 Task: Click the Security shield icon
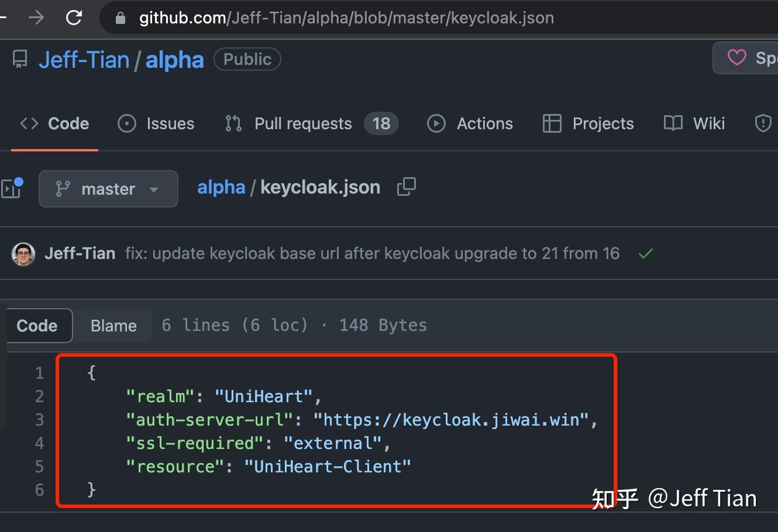tap(763, 123)
